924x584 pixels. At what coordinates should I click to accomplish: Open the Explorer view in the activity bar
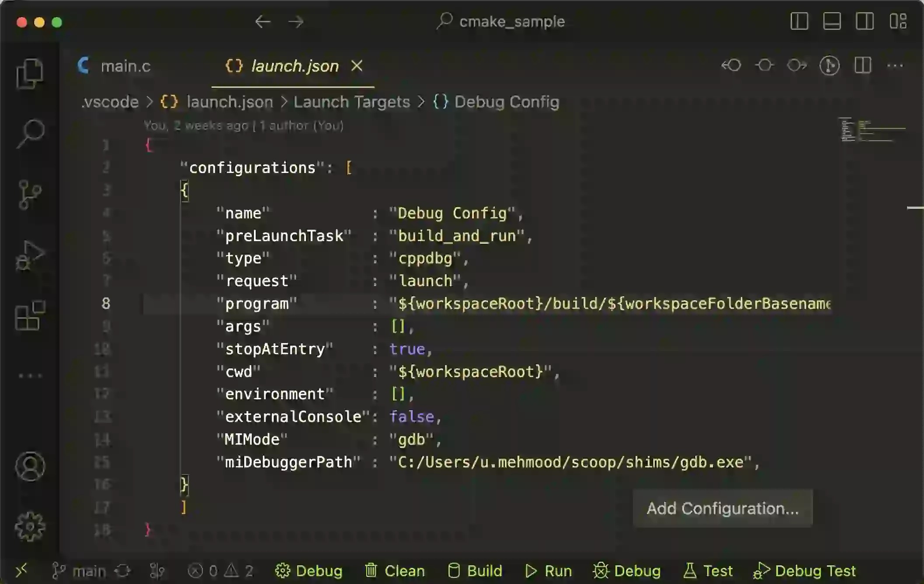pos(31,73)
